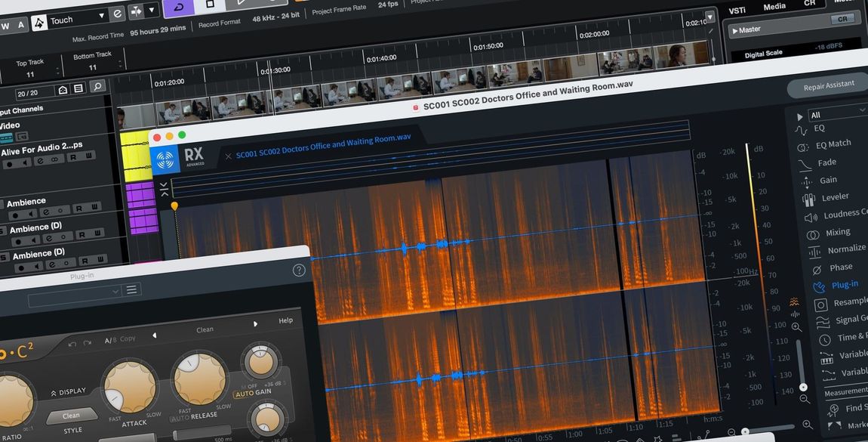The width and height of the screenshot is (868, 442).
Task: Open the Mixing module
Action: pos(837,232)
